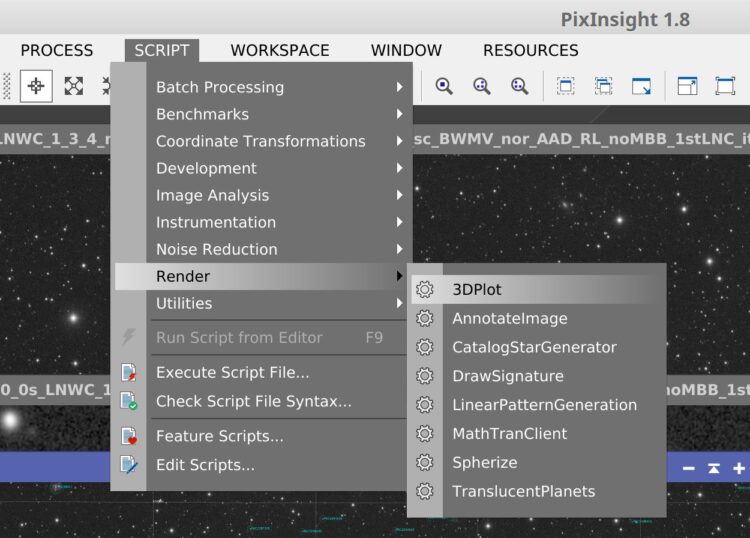Launch the 3DPlot script
The width and height of the screenshot is (750, 538).
click(537, 289)
